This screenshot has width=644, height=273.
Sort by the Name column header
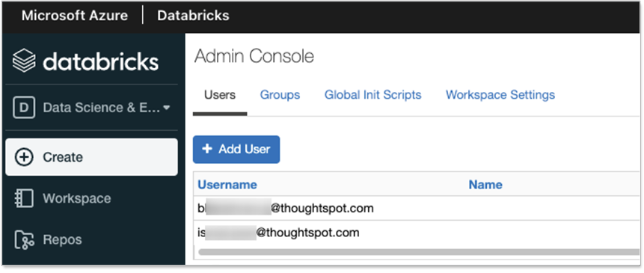coord(485,185)
